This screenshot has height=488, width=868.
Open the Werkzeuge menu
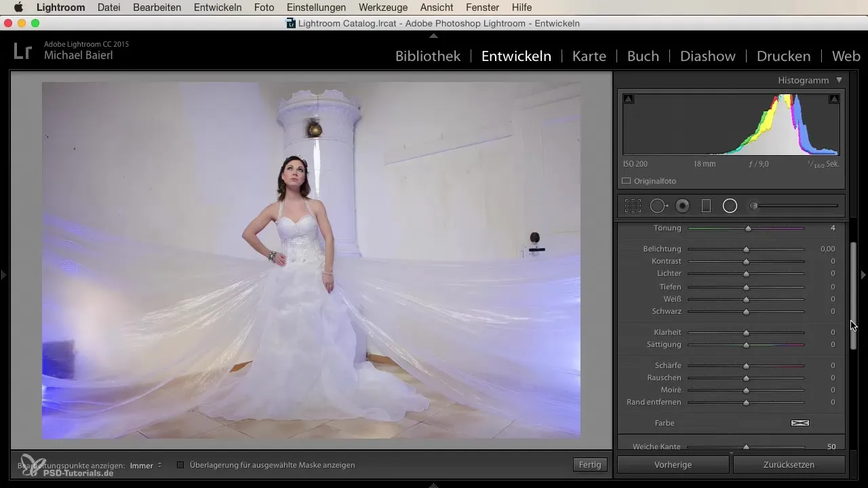coord(383,7)
